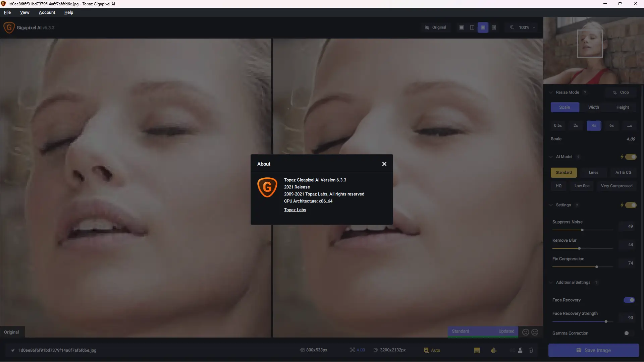Select grid comparison view icon
This screenshot has height=362, width=644.
(494, 27)
